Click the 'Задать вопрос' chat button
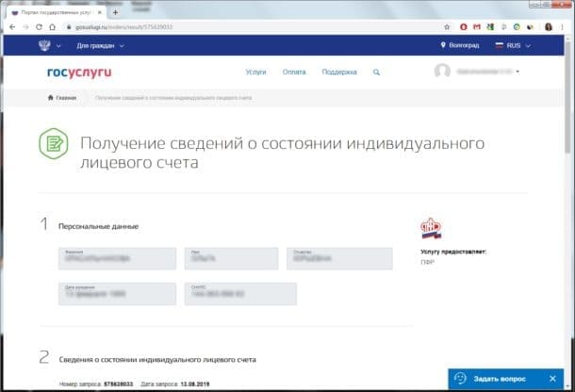The width and height of the screenshot is (575, 392). (x=496, y=376)
